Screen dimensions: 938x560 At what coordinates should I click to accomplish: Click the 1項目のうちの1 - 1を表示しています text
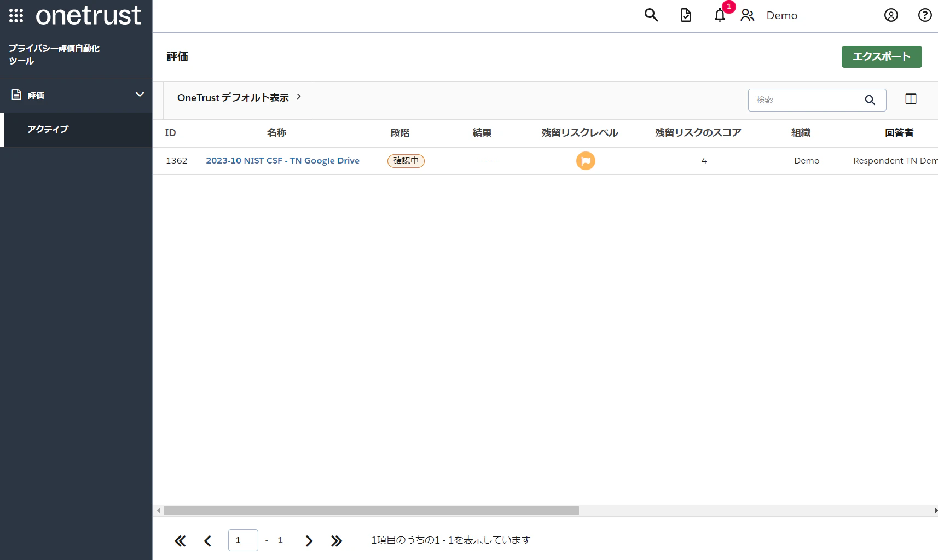[x=451, y=540]
